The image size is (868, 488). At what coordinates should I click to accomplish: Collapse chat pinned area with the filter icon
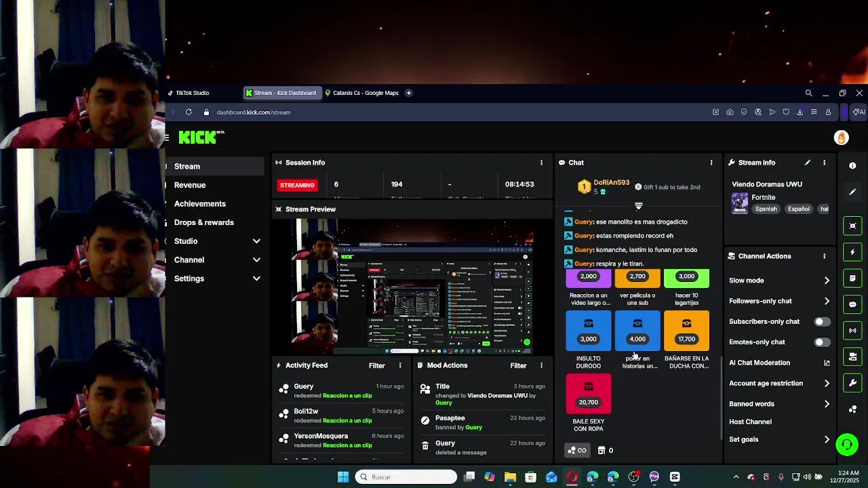point(638,205)
